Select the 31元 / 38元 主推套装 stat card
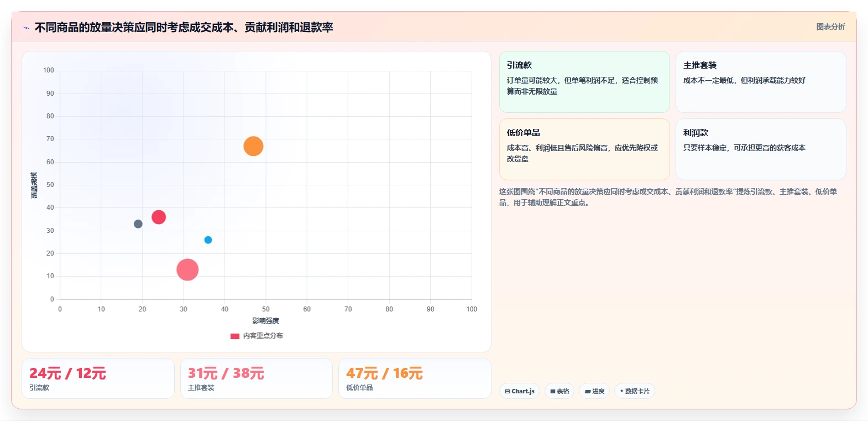Image resolution: width=868 pixels, height=421 pixels. [x=257, y=378]
